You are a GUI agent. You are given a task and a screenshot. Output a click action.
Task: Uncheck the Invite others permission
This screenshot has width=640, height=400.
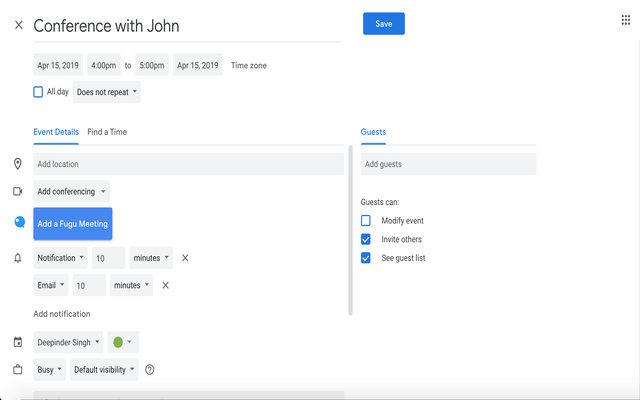click(x=366, y=239)
